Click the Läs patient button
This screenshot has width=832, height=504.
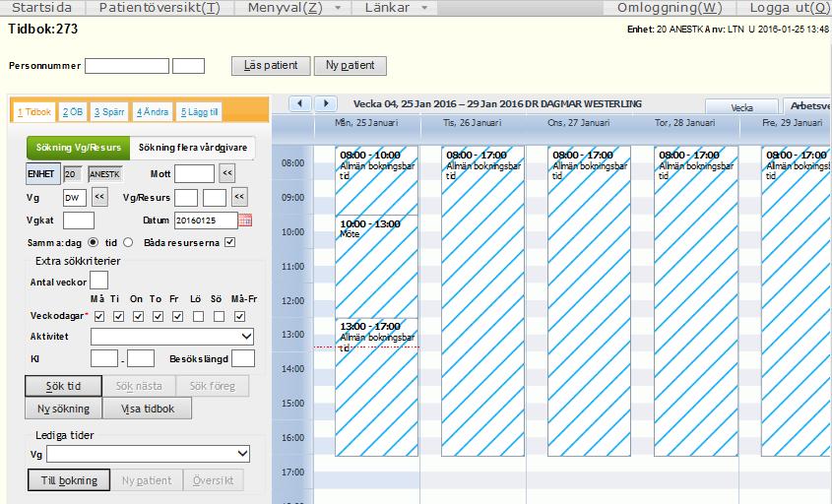tap(271, 65)
